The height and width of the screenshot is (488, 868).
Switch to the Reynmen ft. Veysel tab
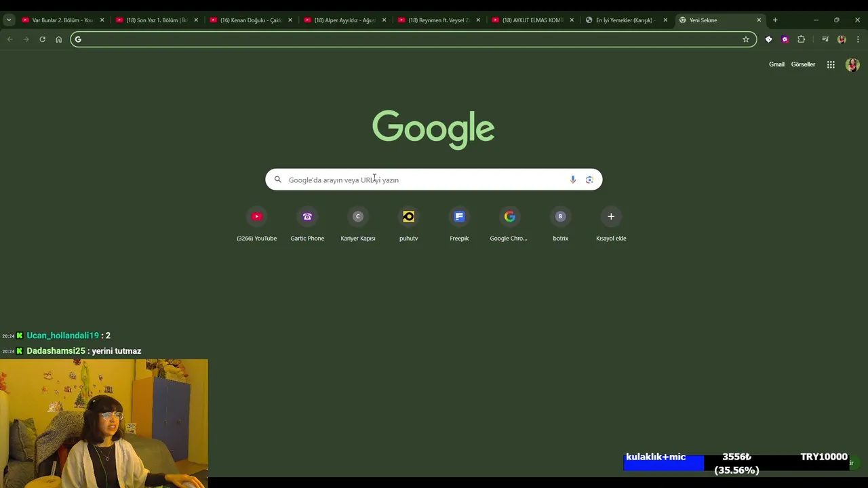coord(439,20)
